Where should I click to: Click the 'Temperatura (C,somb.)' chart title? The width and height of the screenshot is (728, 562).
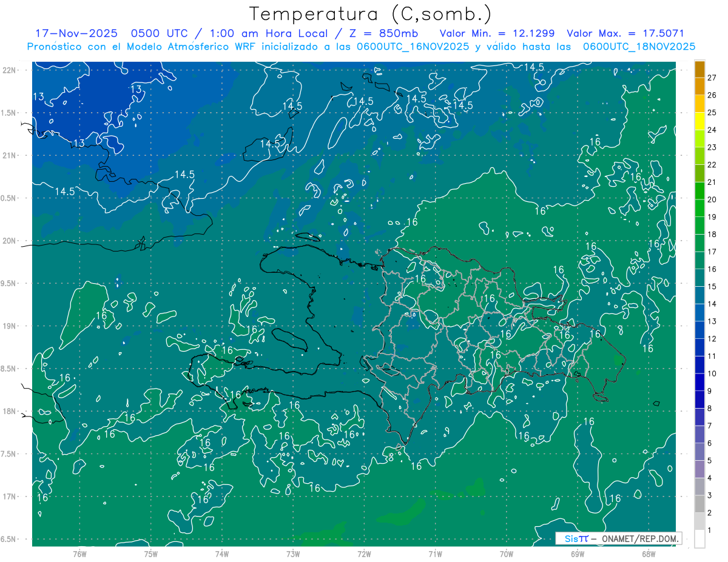point(371,14)
